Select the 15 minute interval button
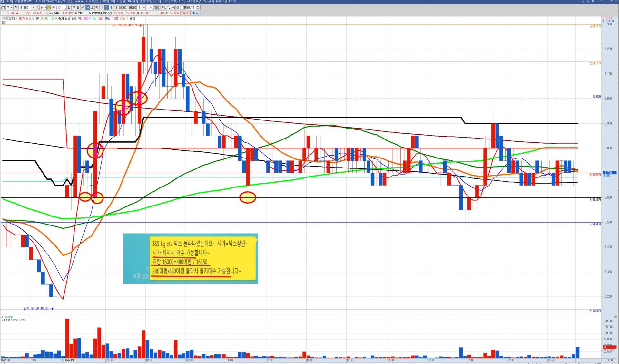Screen dimensions: 619x364 point(115,8)
